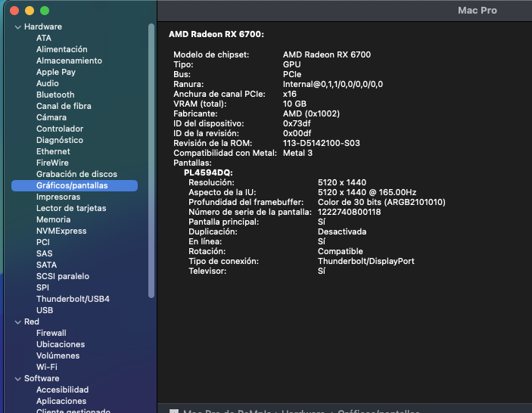Open the SATA entry
The image size is (532, 413).
[46, 265]
